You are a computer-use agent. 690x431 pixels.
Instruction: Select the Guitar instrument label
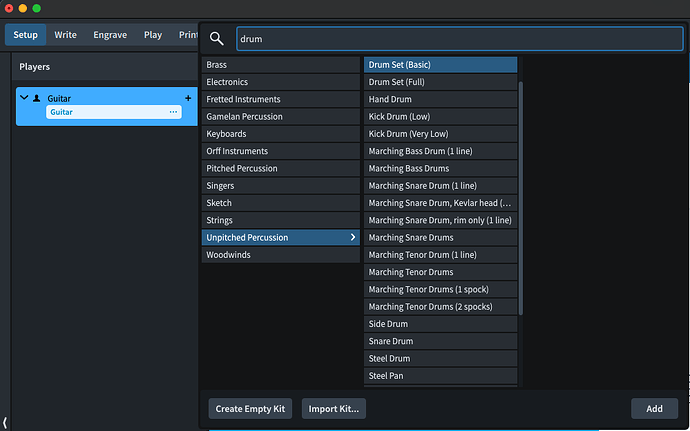click(63, 112)
